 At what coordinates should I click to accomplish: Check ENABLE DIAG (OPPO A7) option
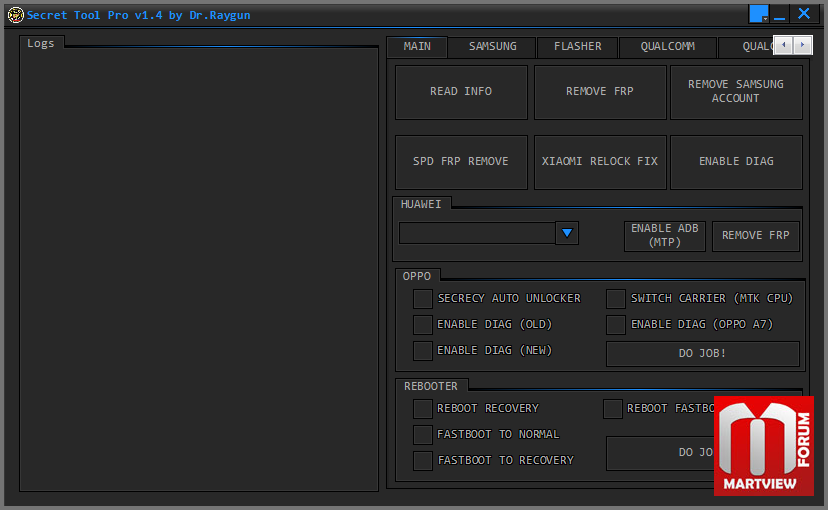[616, 325]
